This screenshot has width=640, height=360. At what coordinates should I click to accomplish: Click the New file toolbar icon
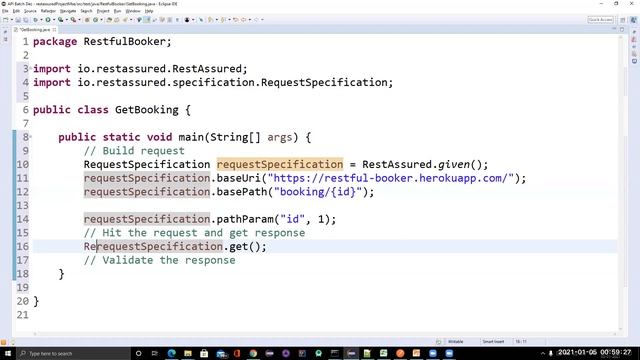6,20
